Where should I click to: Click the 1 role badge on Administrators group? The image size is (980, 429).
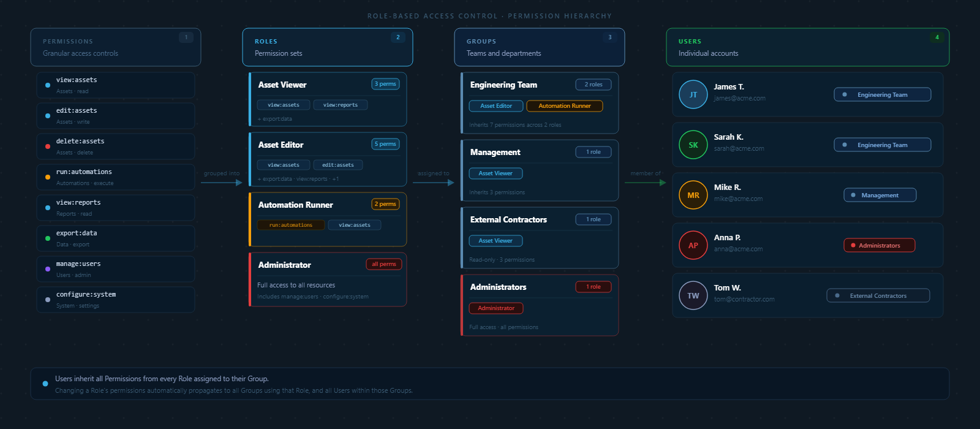[594, 287]
